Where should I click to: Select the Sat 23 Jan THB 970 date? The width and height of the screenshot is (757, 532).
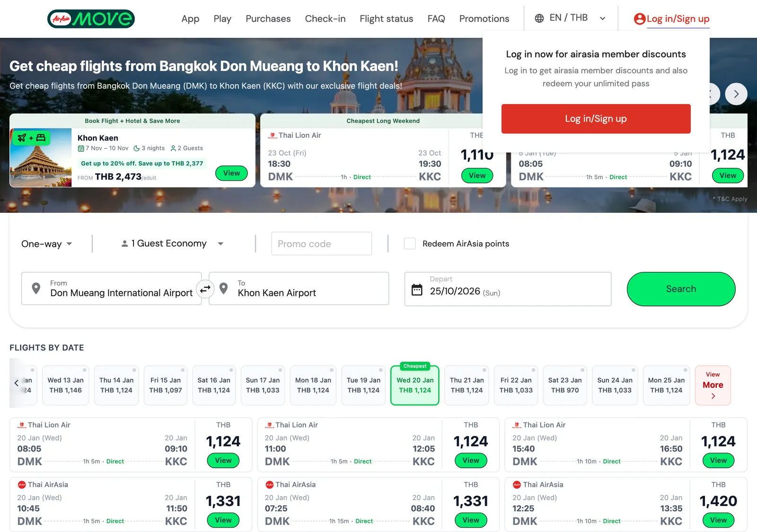click(565, 385)
